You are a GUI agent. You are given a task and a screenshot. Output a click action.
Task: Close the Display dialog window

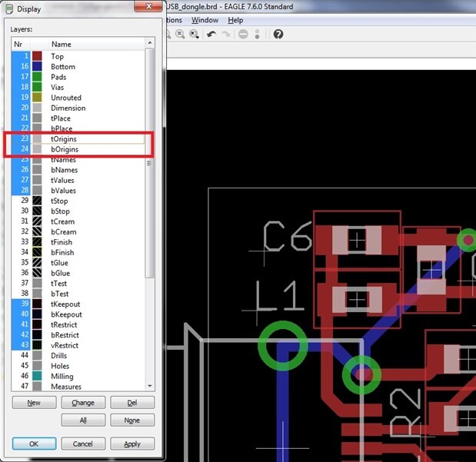[x=148, y=6]
